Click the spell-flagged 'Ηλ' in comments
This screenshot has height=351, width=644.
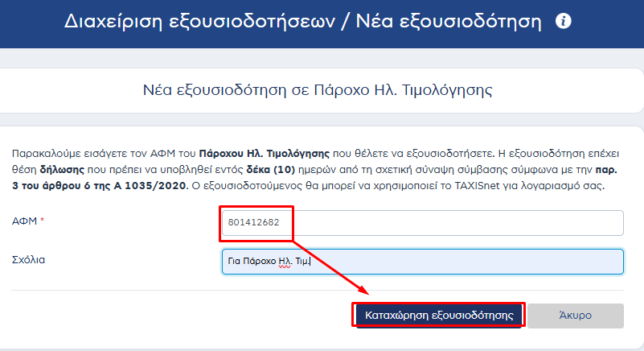tap(285, 261)
